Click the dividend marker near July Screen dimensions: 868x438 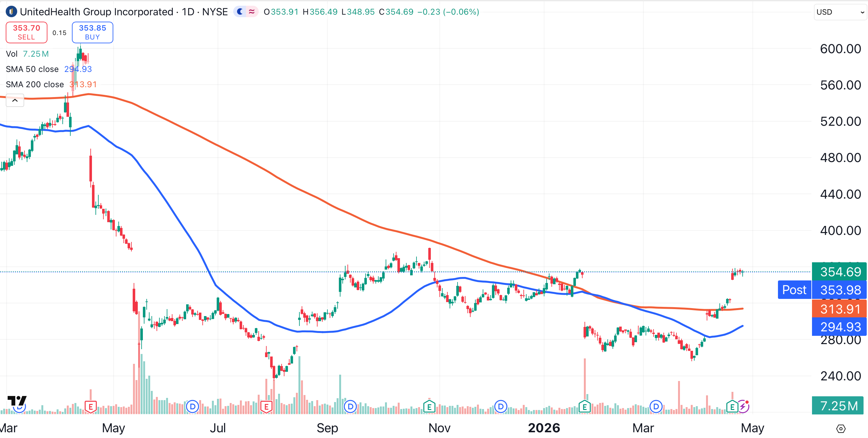click(192, 406)
